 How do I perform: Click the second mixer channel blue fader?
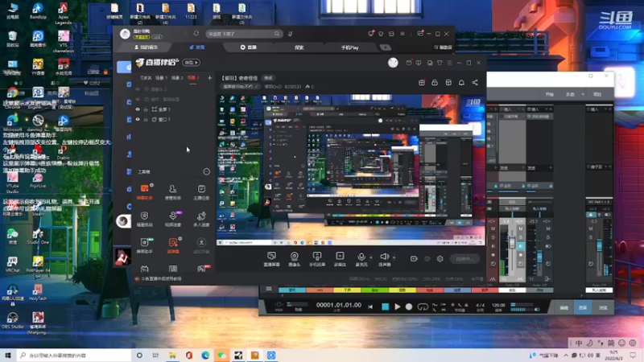pyautogui.click(x=539, y=257)
